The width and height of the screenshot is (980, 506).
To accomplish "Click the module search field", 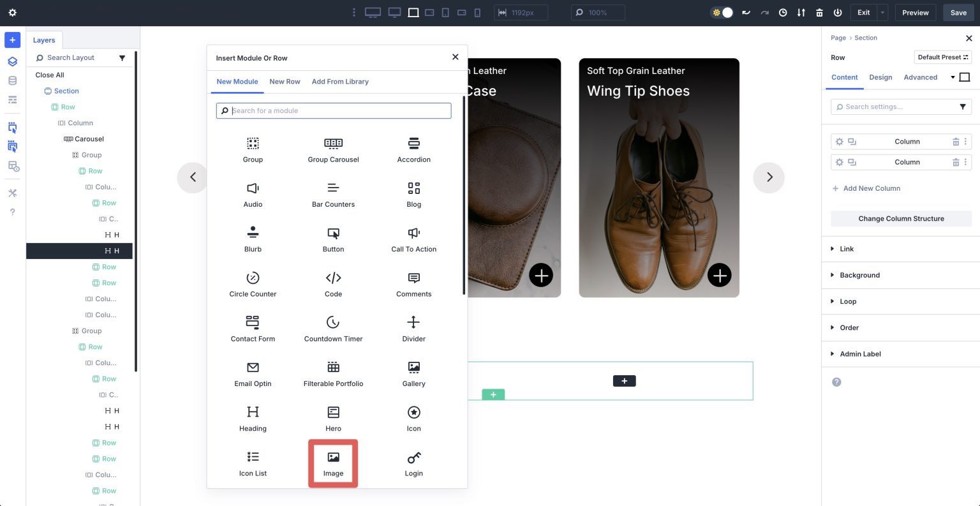I will [333, 110].
